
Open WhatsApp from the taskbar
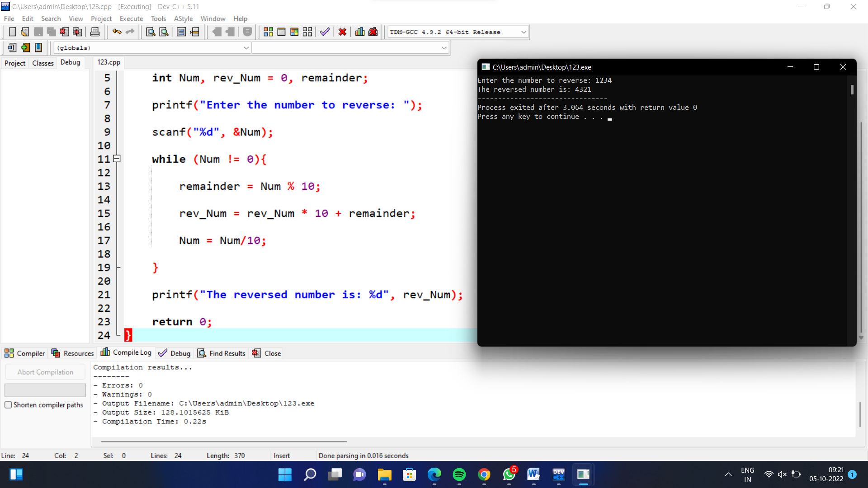point(508,475)
